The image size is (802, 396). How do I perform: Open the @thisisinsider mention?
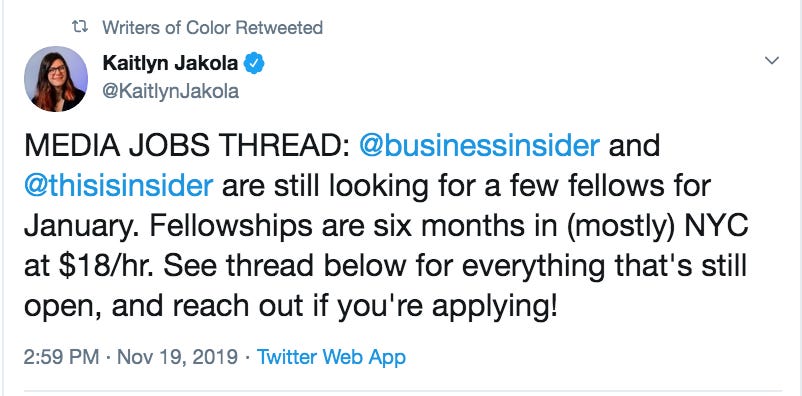click(118, 186)
